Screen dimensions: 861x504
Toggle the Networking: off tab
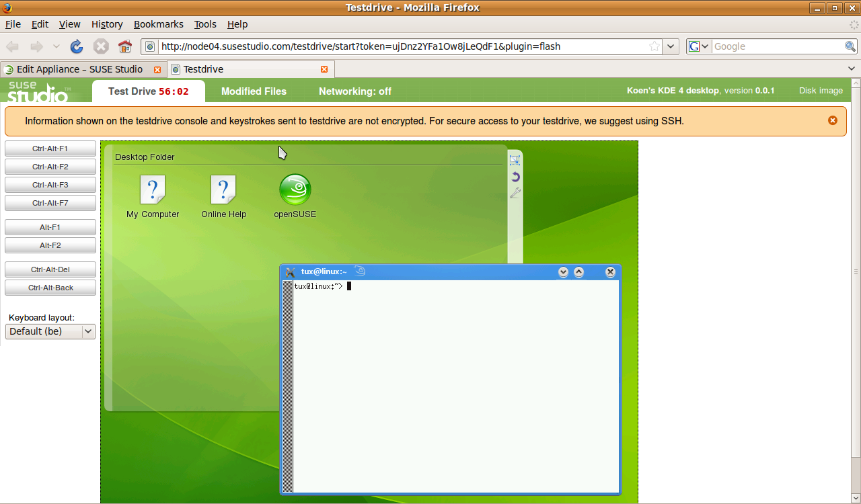coord(354,91)
